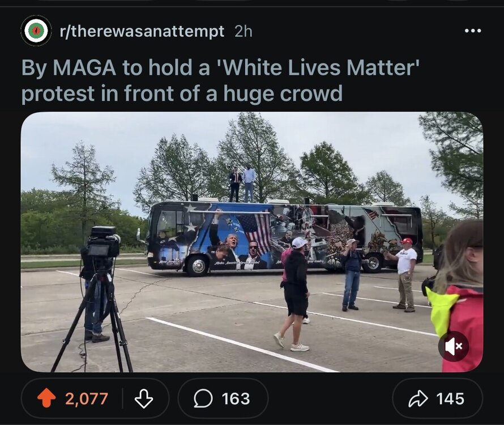504x425 pixels.
Task: Tap the second line of the post title
Action: point(182,93)
